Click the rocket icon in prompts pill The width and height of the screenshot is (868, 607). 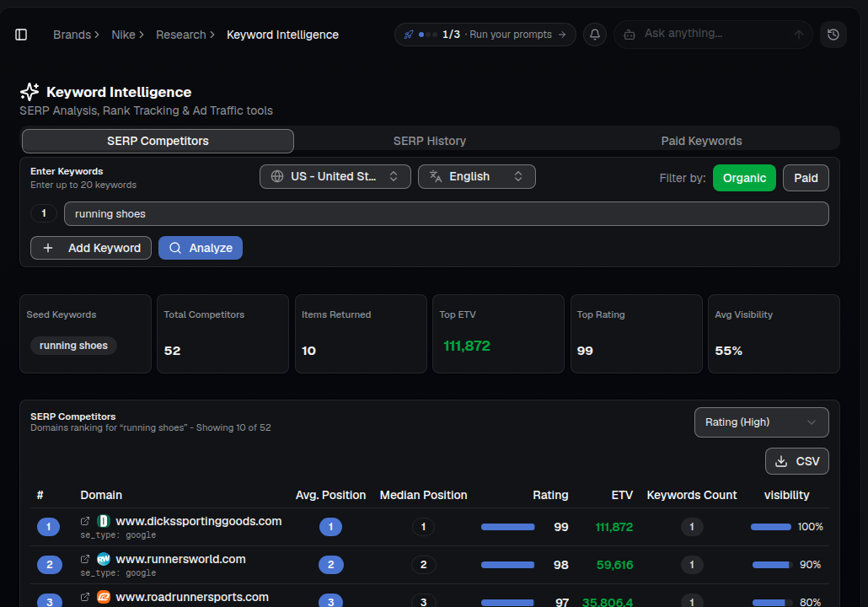pos(409,35)
